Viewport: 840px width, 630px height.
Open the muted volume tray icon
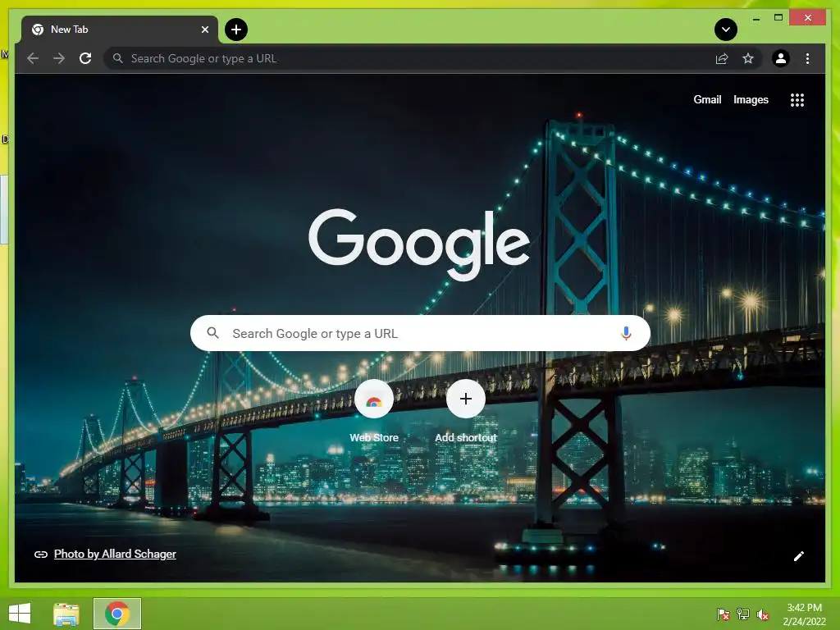(762, 614)
